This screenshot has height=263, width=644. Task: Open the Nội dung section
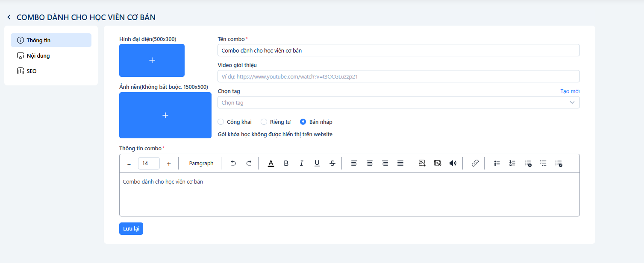pyautogui.click(x=51, y=56)
